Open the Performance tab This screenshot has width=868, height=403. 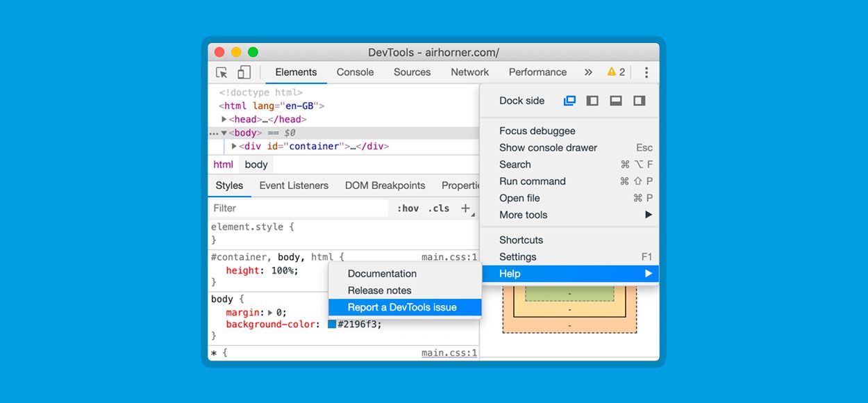pyautogui.click(x=537, y=72)
